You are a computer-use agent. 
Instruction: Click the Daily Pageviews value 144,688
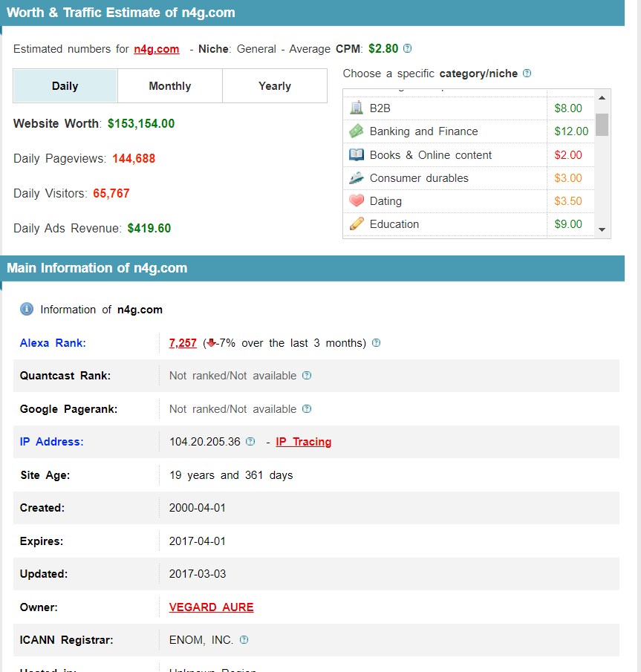click(x=134, y=159)
